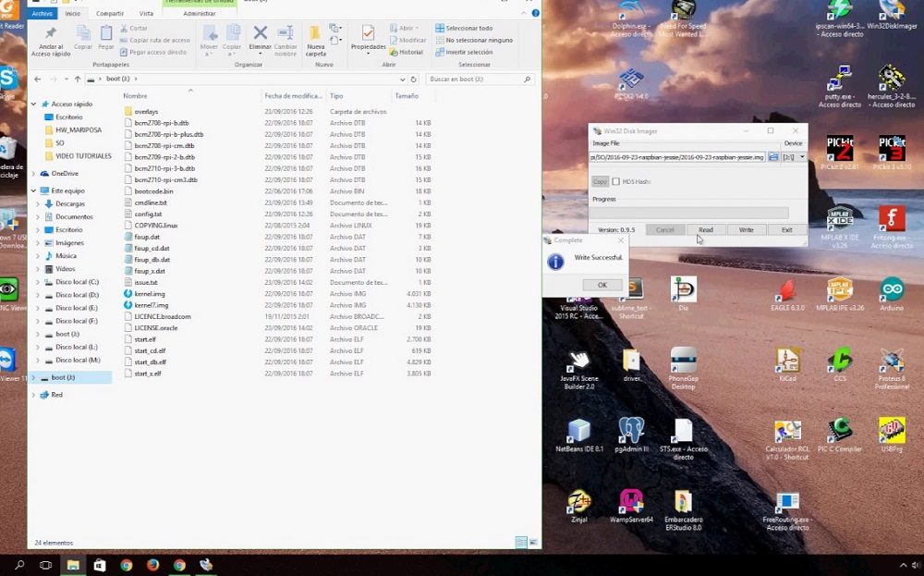Click the Progress bar in Win32 Disk Imager
Screen dimensions: 924x576
click(x=689, y=213)
